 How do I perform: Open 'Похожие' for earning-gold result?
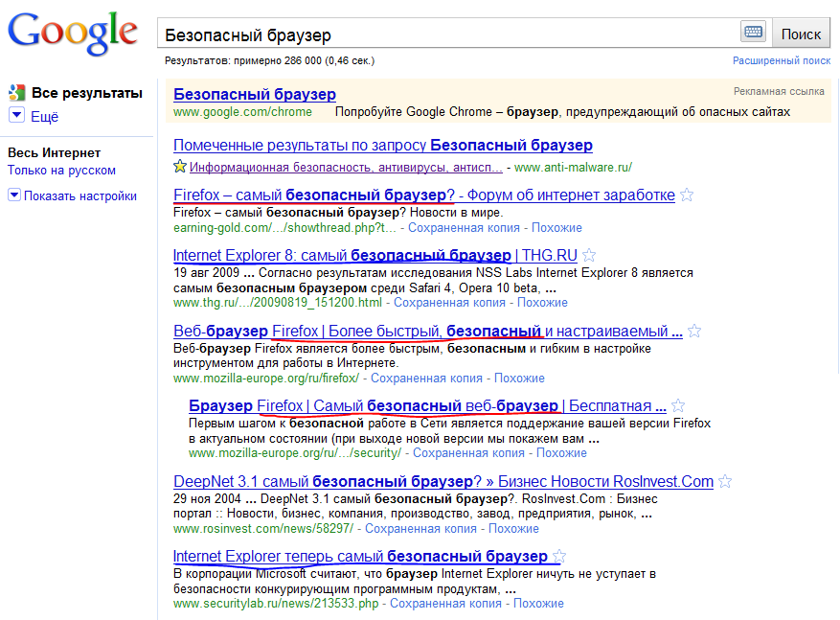pyautogui.click(x=556, y=228)
